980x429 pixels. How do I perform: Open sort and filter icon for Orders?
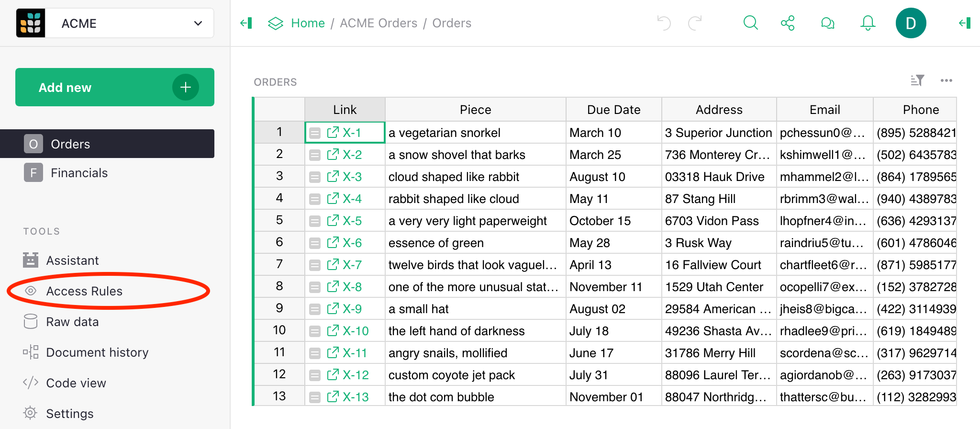tap(917, 80)
